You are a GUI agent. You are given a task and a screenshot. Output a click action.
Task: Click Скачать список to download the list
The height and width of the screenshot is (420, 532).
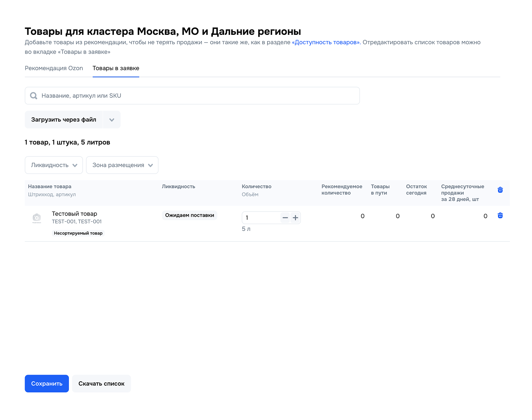[101, 384]
